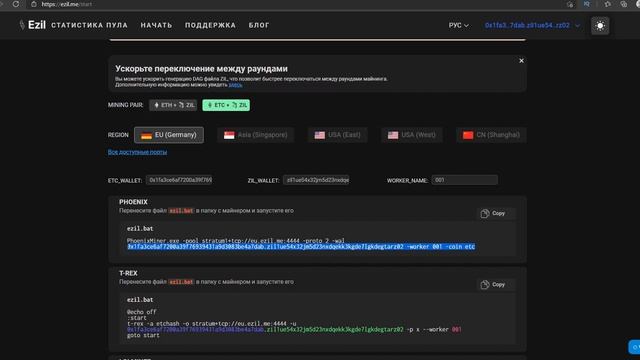
Task: Click the T-REX heading
Action: pos(128,273)
